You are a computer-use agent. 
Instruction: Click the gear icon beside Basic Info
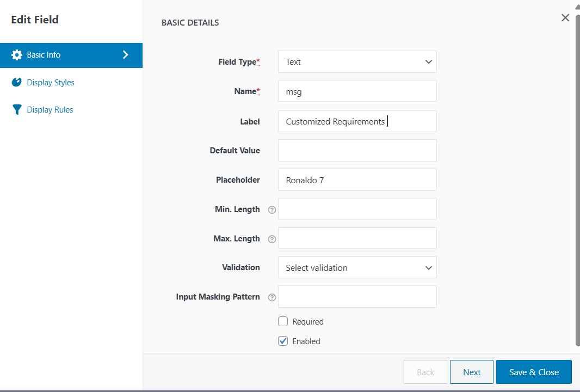click(17, 55)
